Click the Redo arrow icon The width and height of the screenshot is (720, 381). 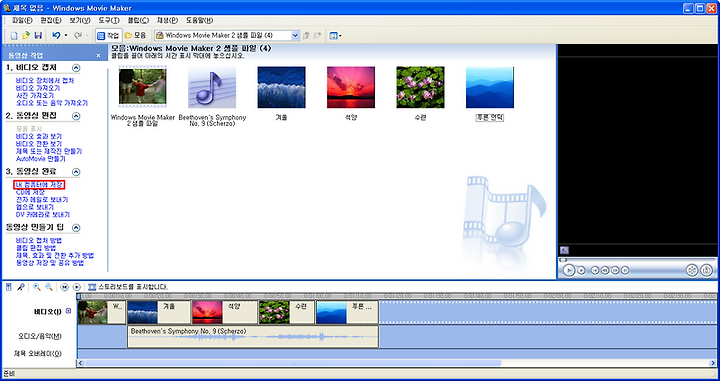tap(78, 35)
